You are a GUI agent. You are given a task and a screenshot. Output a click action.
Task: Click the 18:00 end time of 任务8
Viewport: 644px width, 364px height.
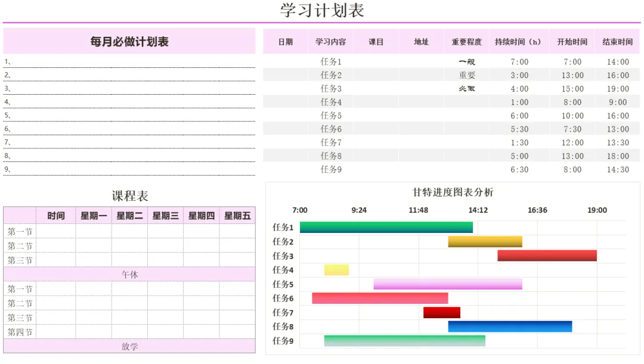(x=618, y=156)
